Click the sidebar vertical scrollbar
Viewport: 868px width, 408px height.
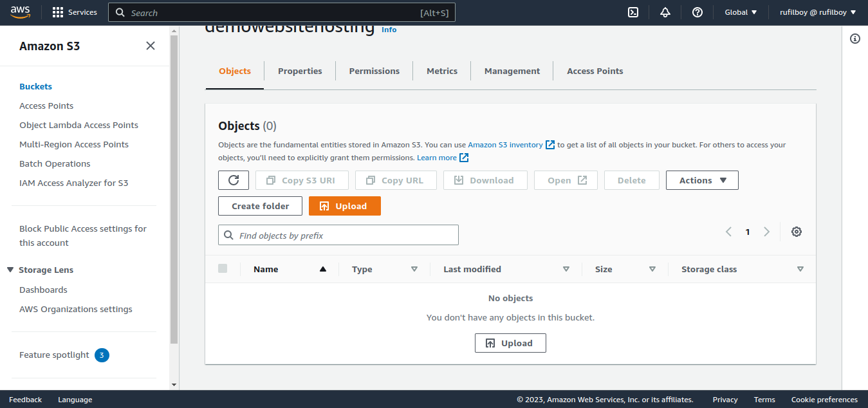click(174, 190)
